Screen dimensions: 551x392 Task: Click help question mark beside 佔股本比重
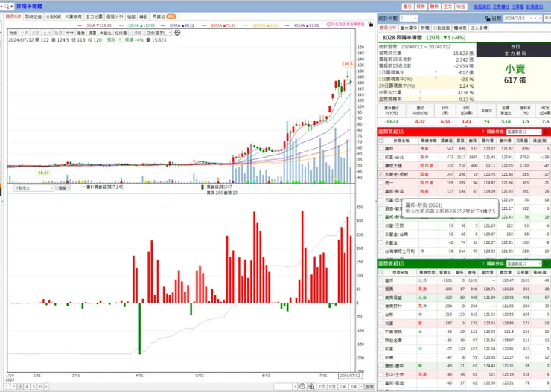pos(420,92)
